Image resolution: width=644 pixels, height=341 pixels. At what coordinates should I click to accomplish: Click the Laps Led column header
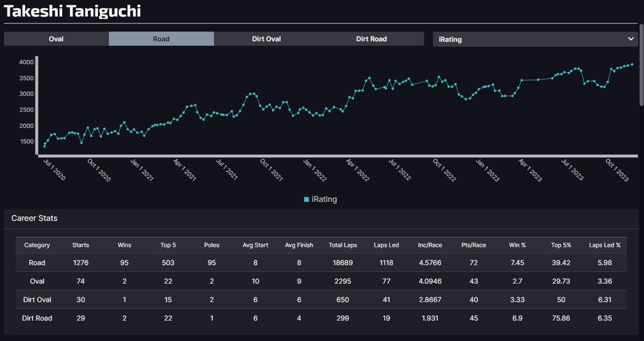pyautogui.click(x=386, y=245)
